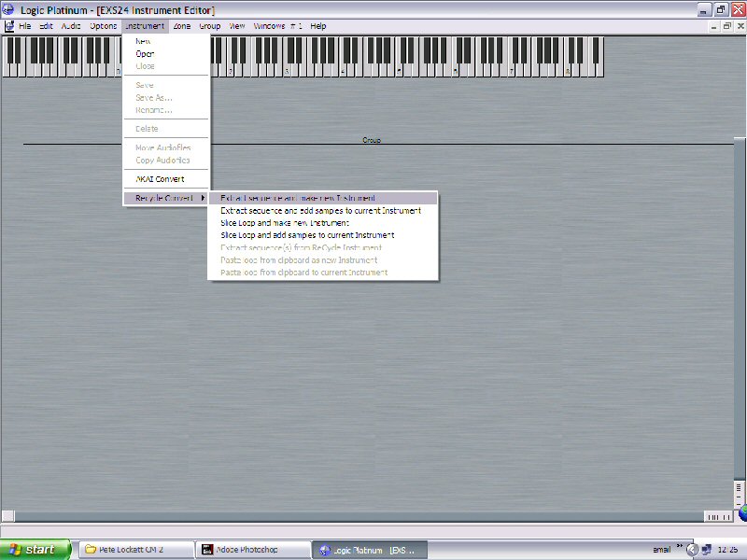This screenshot has height=560, width=747.
Task: Expand the ReCycle Convert submenu
Action: [x=166, y=198]
